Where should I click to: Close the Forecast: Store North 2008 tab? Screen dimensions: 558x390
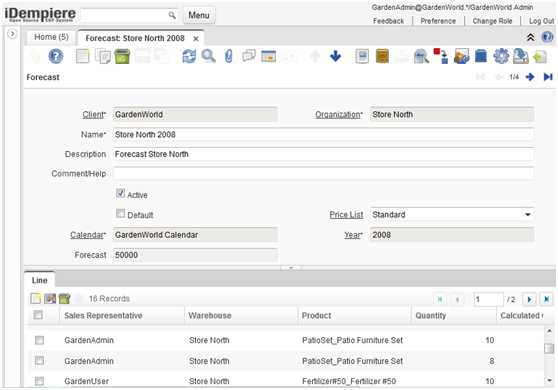coord(196,38)
